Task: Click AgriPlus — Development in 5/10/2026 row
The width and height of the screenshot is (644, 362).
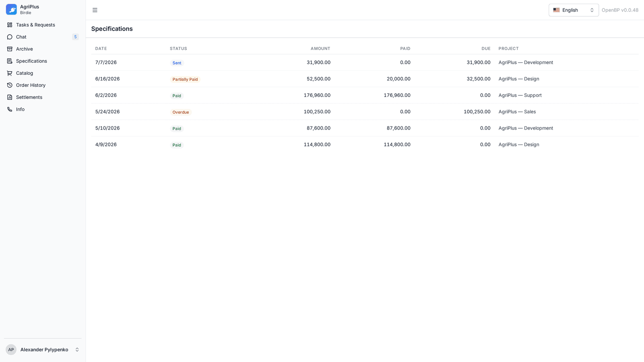Action: [526, 128]
